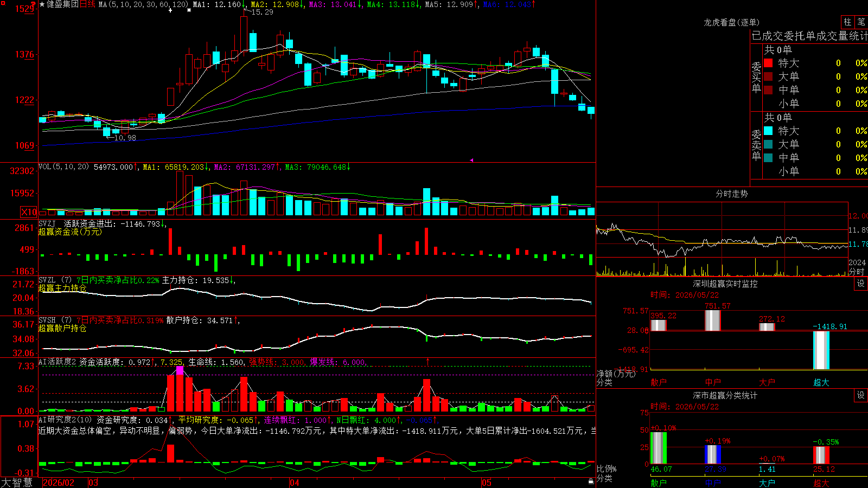Click the teal 中单 sell-order color swatch
This screenshot has width=868, height=488.
[768, 158]
